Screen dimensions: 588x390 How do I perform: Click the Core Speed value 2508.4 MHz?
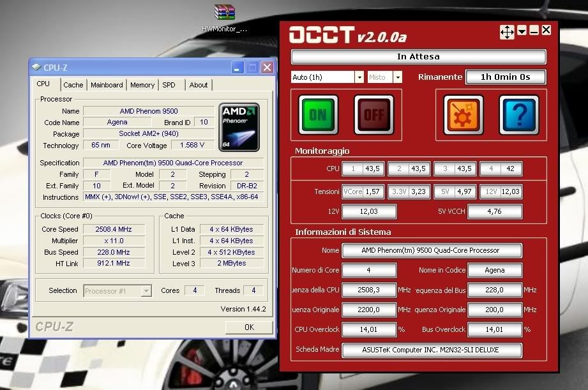coord(114,229)
